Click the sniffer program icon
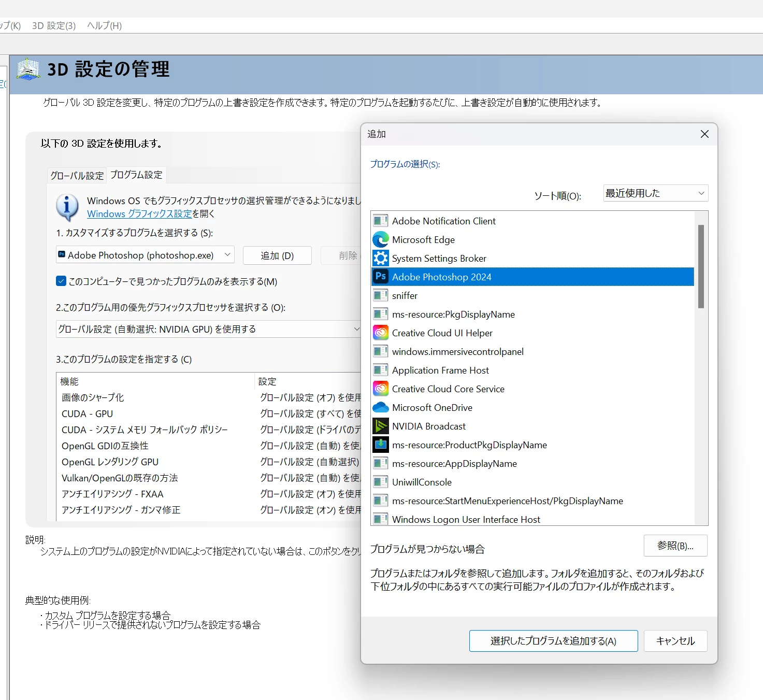Viewport: 763px width, 700px height. (x=381, y=295)
